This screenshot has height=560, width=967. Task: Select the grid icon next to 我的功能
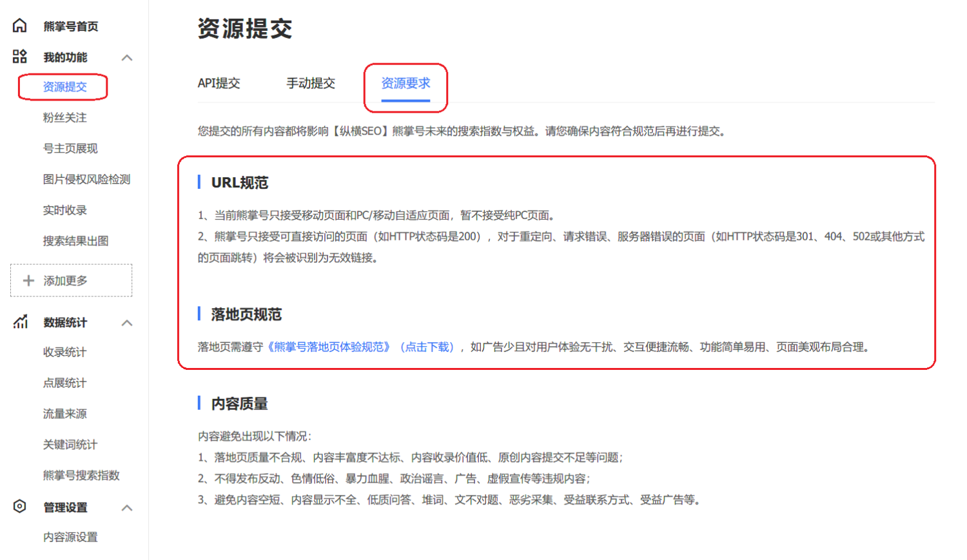point(20,57)
